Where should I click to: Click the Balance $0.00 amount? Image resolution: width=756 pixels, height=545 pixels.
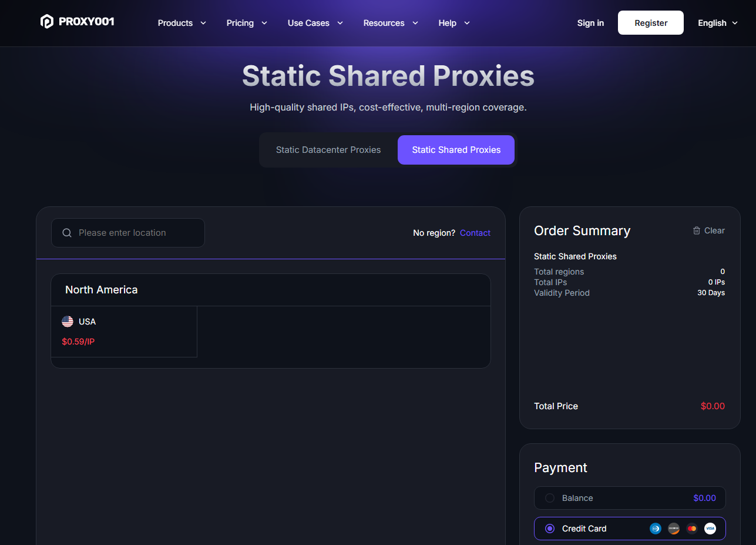pyautogui.click(x=704, y=498)
